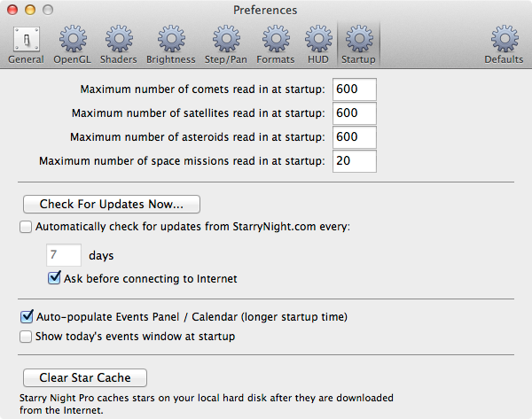Click the maximum asteroids input field
This screenshot has width=532, height=419.
[355, 137]
